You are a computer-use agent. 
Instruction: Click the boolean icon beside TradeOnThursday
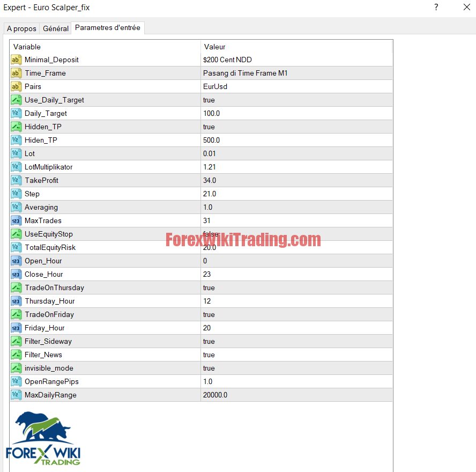click(16, 287)
